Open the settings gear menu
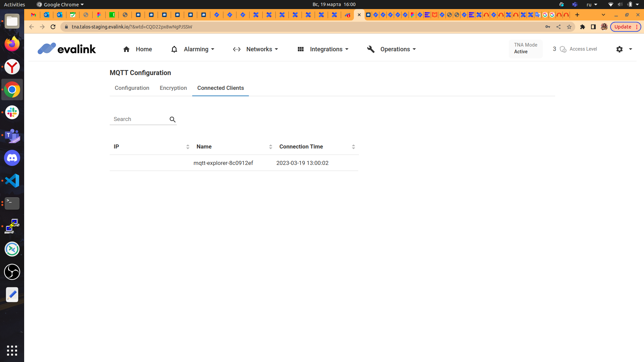 click(620, 49)
